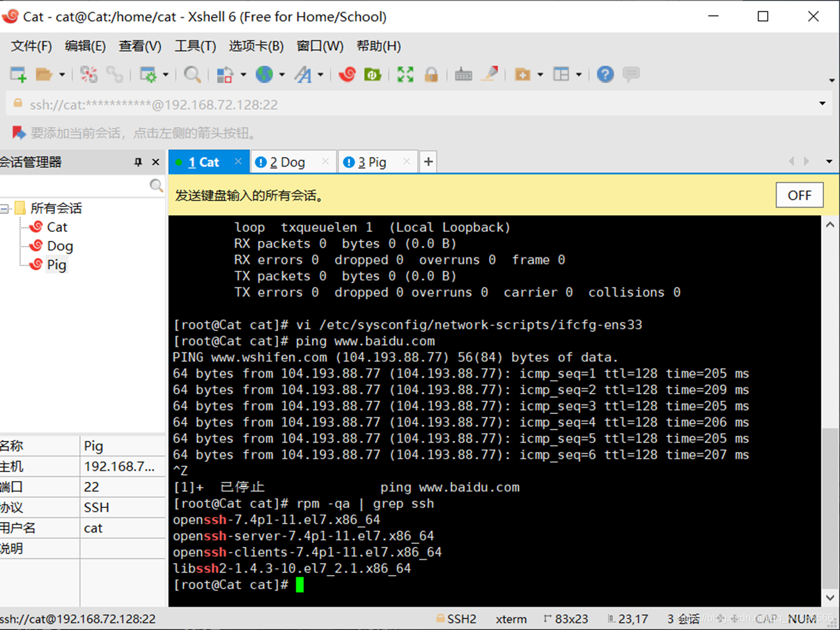Click the red bookmark arrow add-session icon
This screenshot has height=630, width=840.
point(19,133)
